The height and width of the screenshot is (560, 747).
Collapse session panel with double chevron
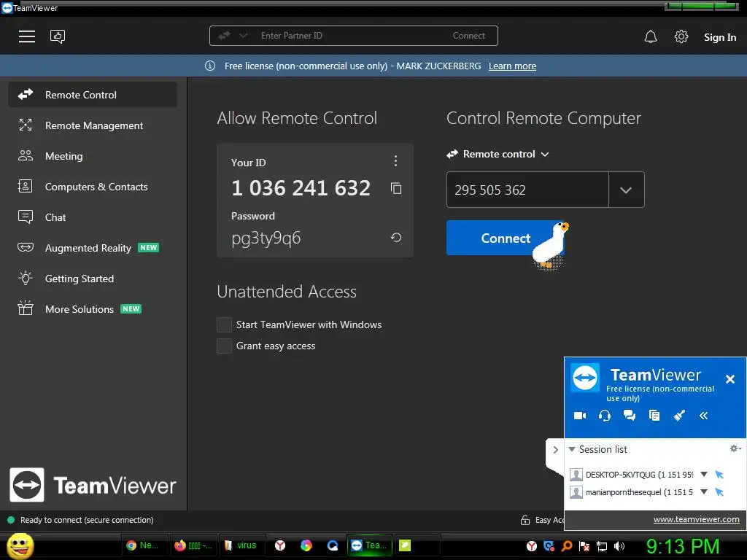(704, 416)
